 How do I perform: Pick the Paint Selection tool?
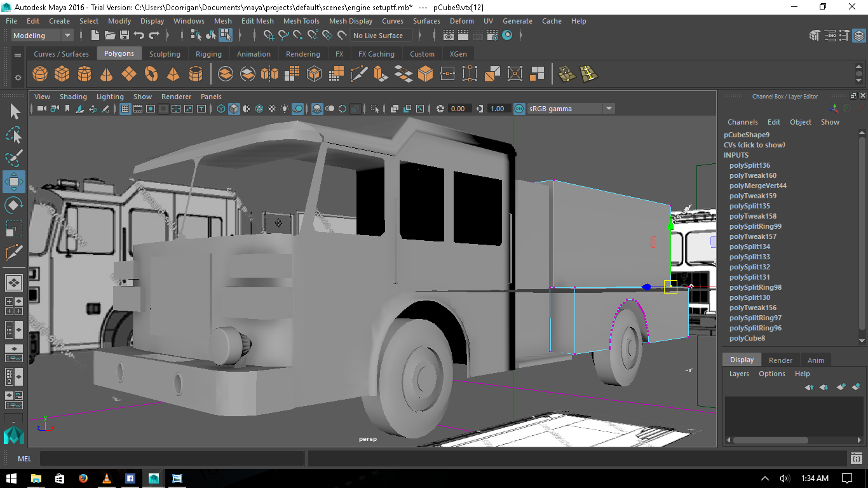[x=13, y=158]
